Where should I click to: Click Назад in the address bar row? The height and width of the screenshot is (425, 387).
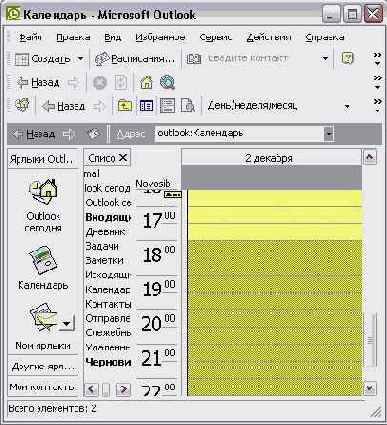click(33, 134)
